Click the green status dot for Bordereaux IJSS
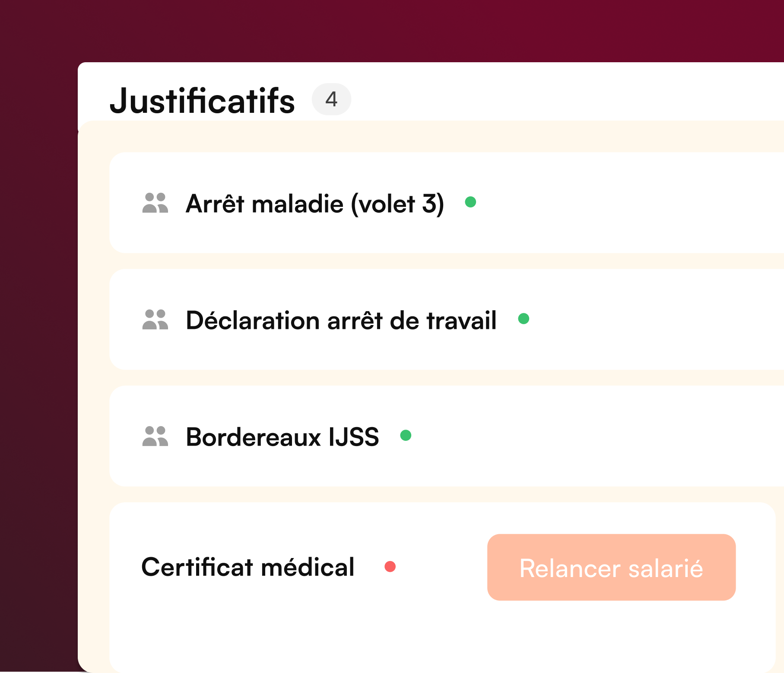This screenshot has height=673, width=784. [406, 435]
